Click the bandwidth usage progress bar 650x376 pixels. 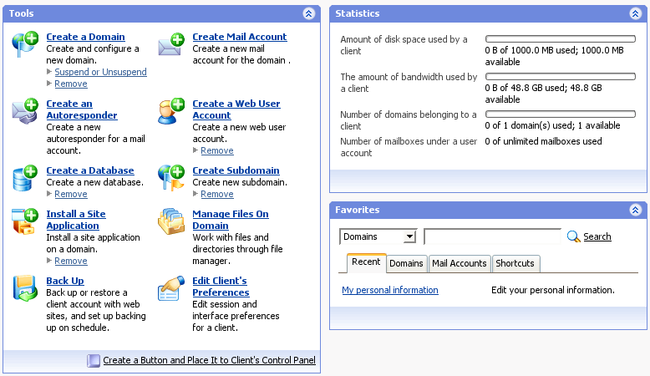click(560, 77)
